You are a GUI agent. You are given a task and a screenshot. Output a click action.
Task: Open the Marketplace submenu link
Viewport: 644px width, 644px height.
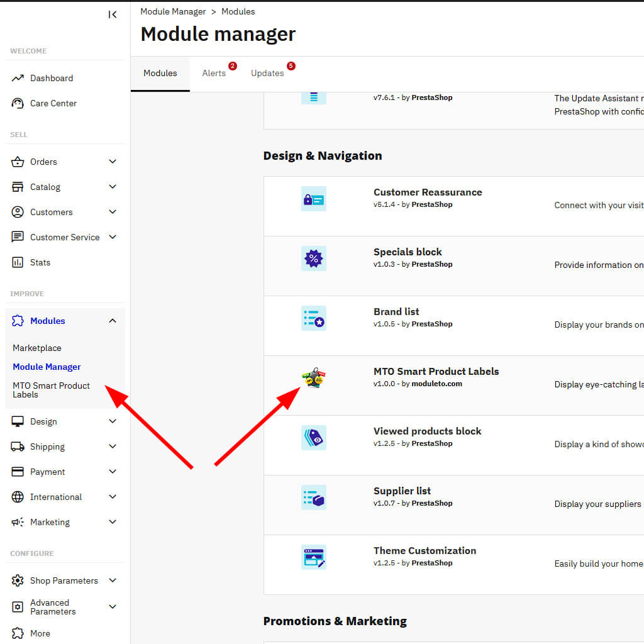pyautogui.click(x=37, y=348)
